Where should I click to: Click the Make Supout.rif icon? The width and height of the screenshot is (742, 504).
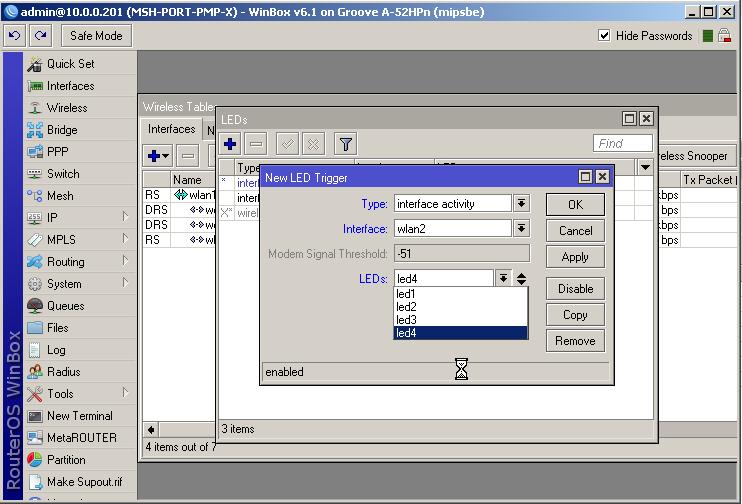click(35, 482)
